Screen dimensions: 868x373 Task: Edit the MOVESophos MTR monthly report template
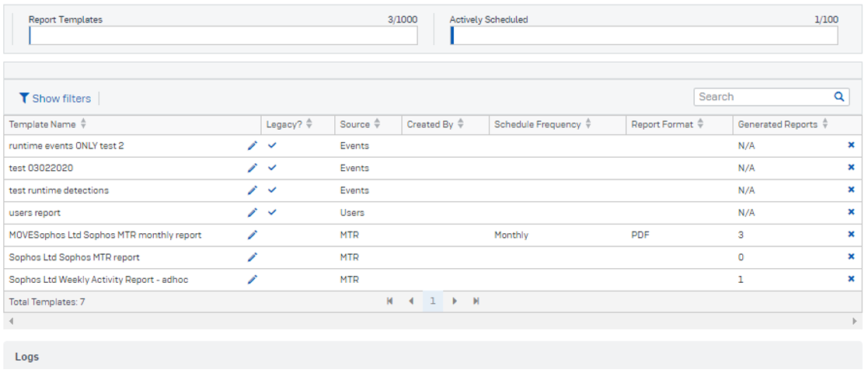click(x=252, y=235)
